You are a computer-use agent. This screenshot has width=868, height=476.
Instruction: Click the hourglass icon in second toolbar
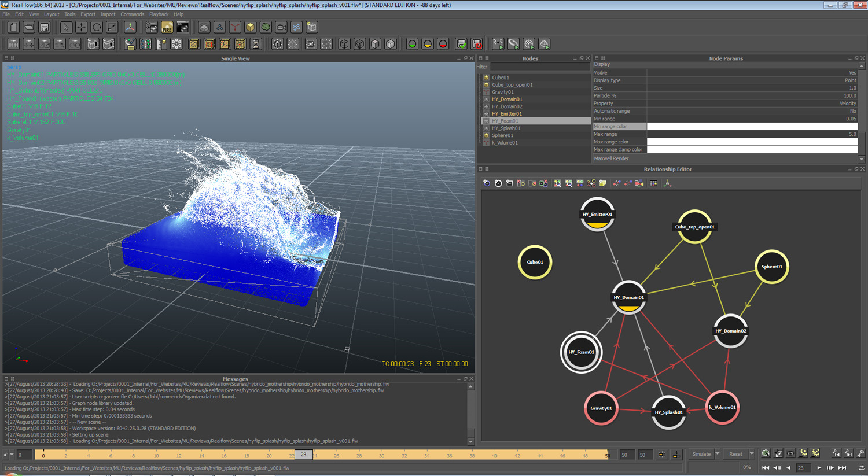[256, 44]
